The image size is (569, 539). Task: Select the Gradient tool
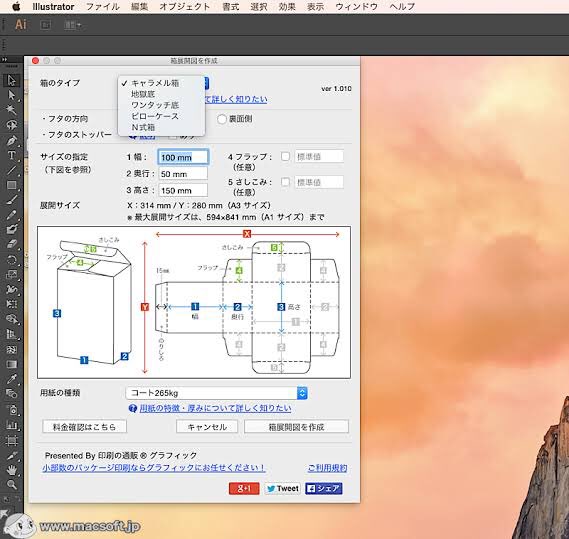pyautogui.click(x=11, y=364)
